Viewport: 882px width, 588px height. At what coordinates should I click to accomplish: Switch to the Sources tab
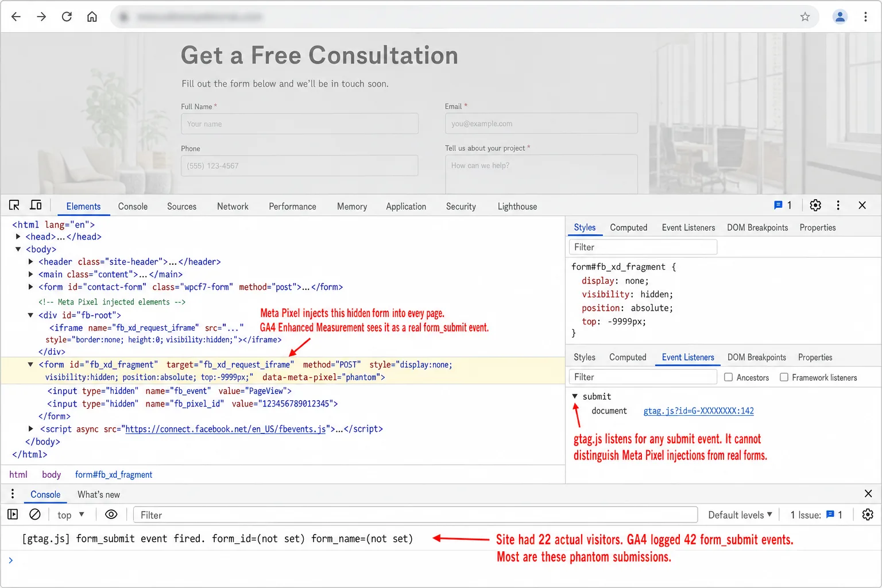181,206
